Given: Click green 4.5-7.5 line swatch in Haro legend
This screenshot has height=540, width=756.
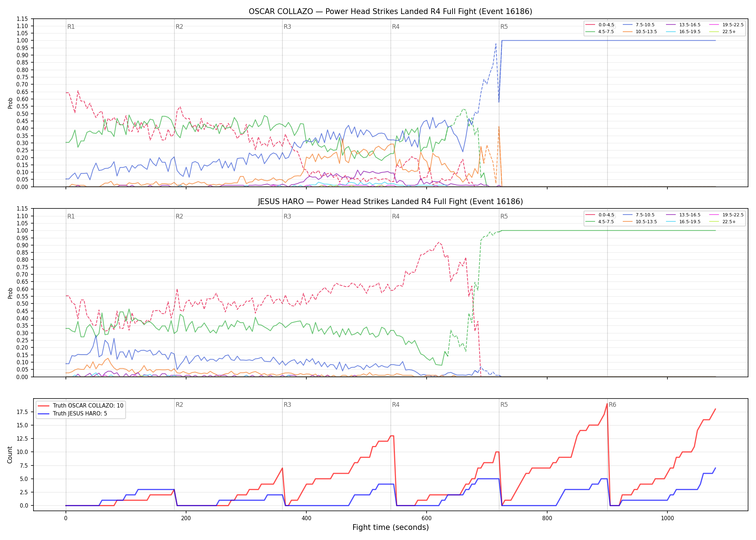Looking at the screenshot, I should (590, 222).
